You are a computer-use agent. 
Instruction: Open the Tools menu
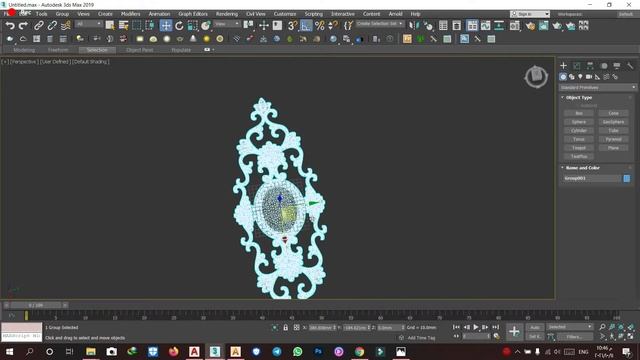[x=42, y=14]
